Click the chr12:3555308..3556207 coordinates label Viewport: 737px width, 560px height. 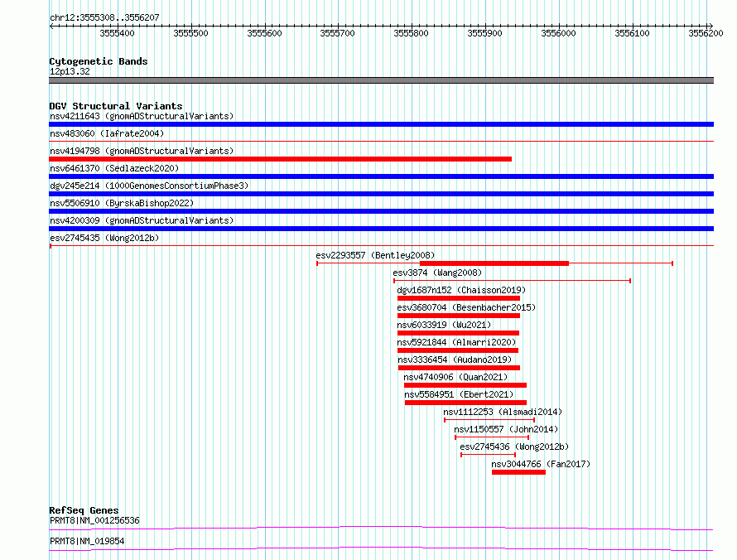(104, 17)
